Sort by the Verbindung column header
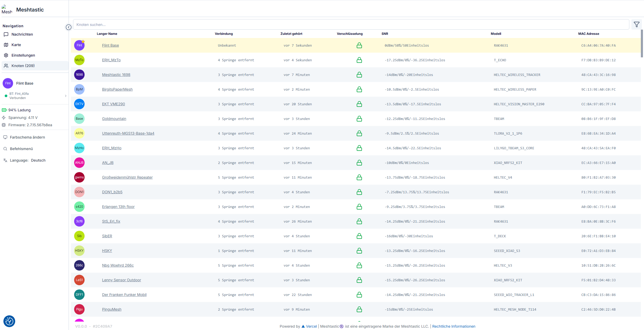This screenshot has width=644, height=330. [x=224, y=34]
